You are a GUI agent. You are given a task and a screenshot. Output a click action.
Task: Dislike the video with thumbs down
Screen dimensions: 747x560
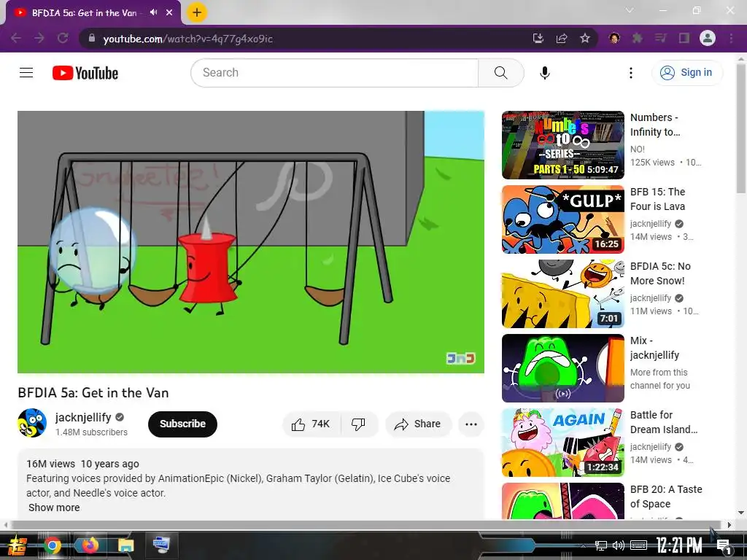(359, 424)
